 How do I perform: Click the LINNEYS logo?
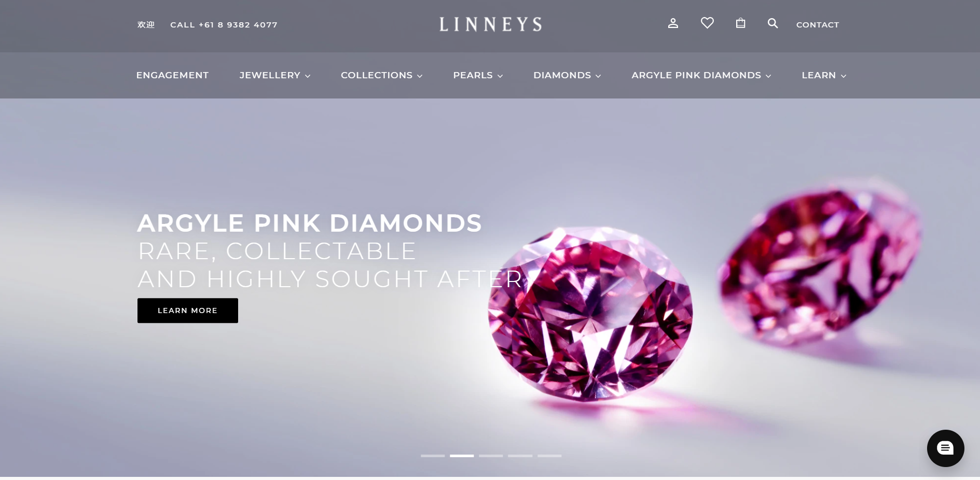(x=490, y=24)
